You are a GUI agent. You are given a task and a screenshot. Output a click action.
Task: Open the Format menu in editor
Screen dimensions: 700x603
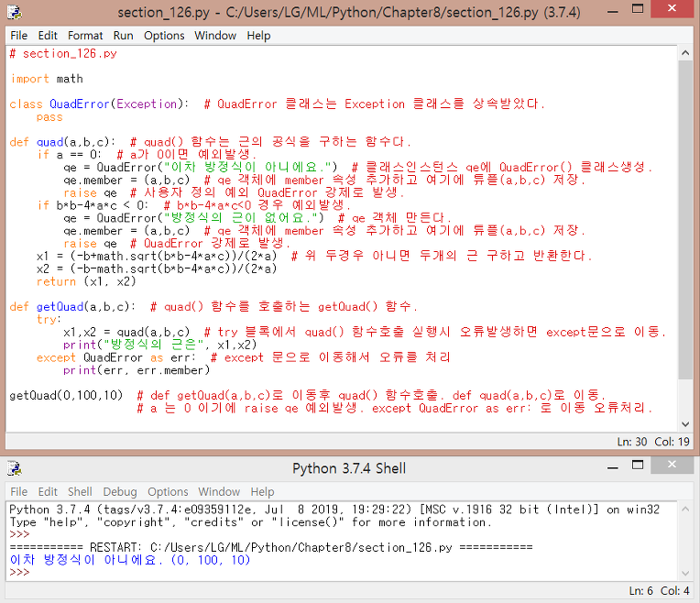coord(85,36)
